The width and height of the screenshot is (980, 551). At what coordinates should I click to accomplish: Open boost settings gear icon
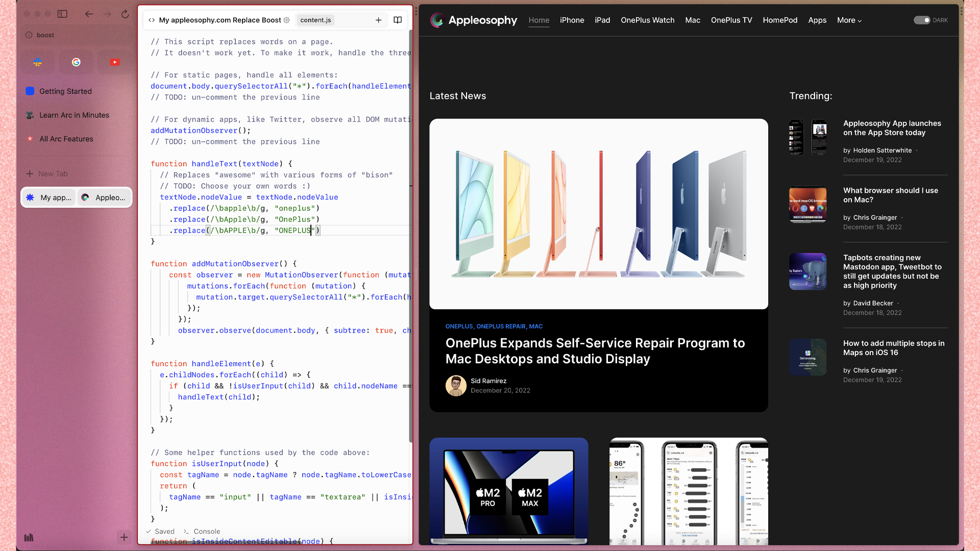pyautogui.click(x=286, y=20)
